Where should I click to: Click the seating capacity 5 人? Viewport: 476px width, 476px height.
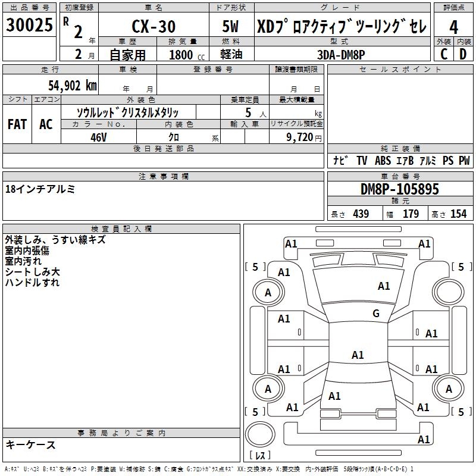256,113
